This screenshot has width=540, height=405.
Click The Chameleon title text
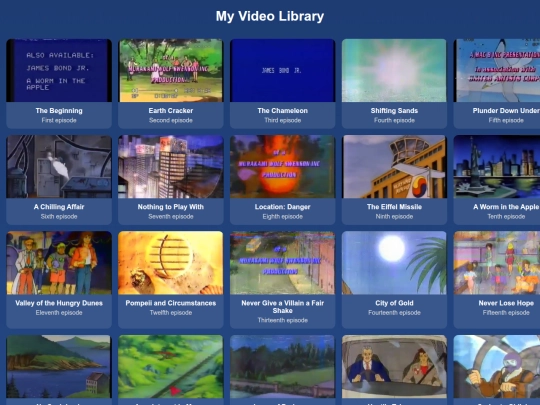pos(282,111)
